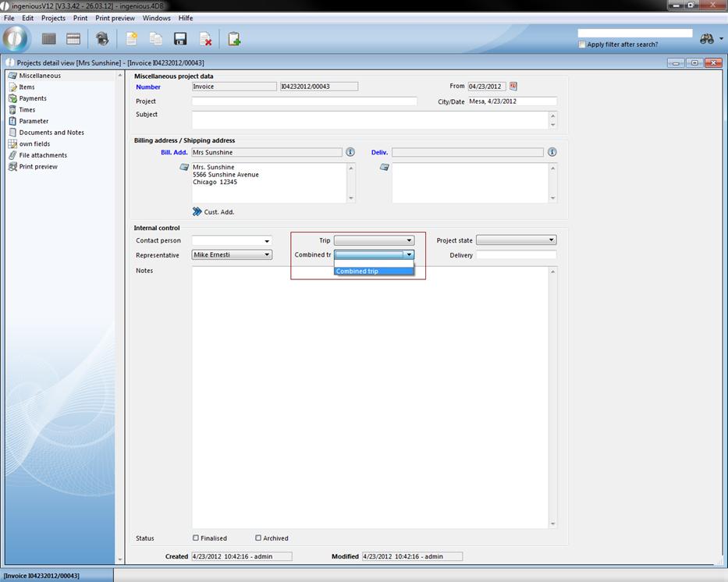728x582 pixels.
Task: Click the delete document icon with red X
Action: point(205,39)
